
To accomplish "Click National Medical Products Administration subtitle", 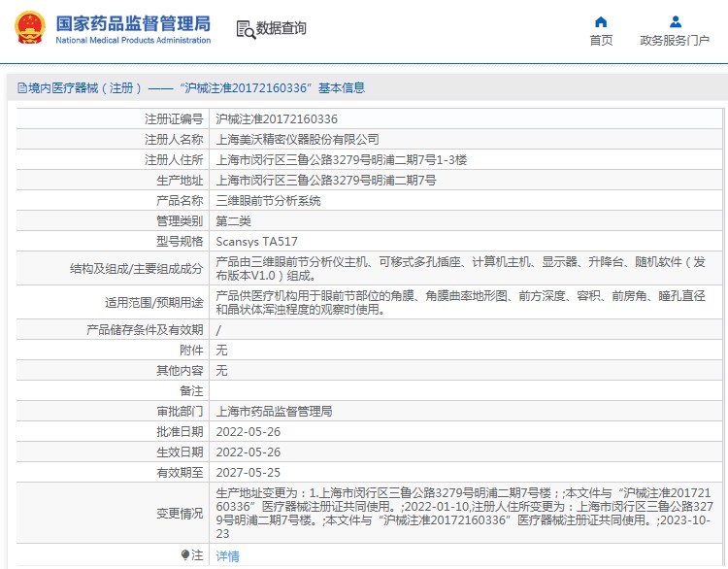I will [133, 41].
